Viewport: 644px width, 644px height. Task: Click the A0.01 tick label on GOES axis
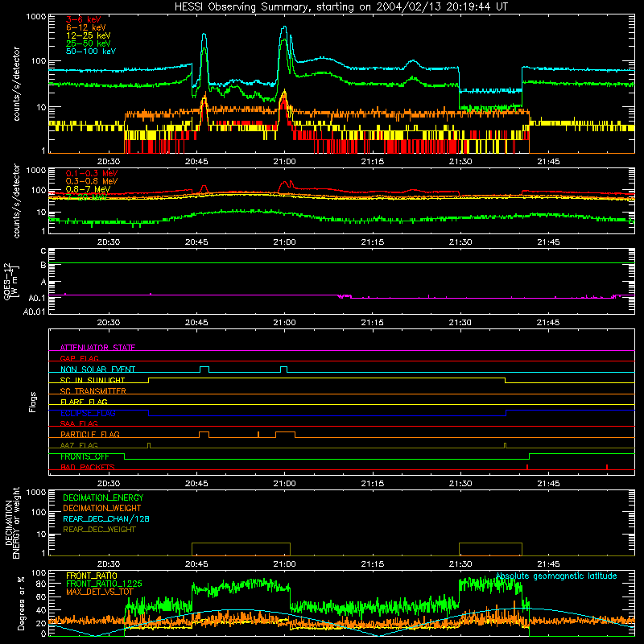[34, 312]
